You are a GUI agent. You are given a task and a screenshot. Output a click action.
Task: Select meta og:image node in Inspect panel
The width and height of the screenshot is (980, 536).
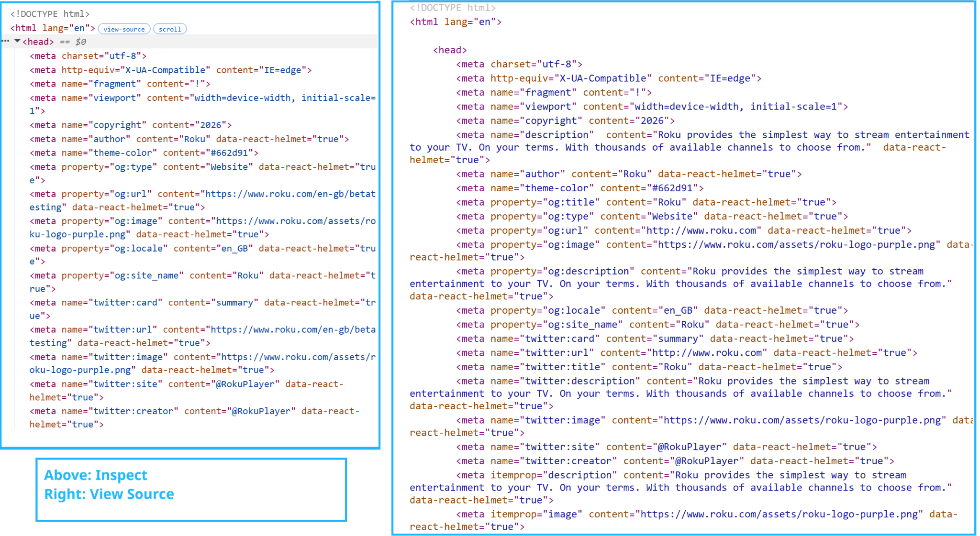202,228
